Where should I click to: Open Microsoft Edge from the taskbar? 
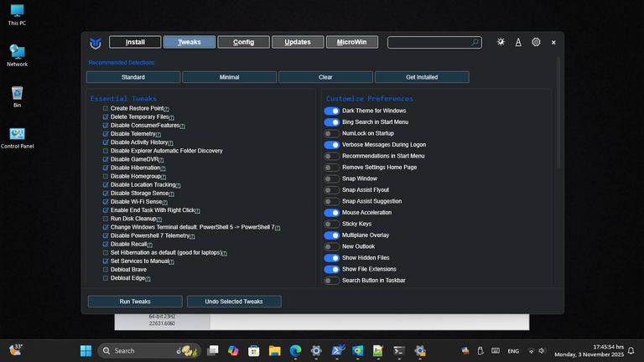click(295, 351)
